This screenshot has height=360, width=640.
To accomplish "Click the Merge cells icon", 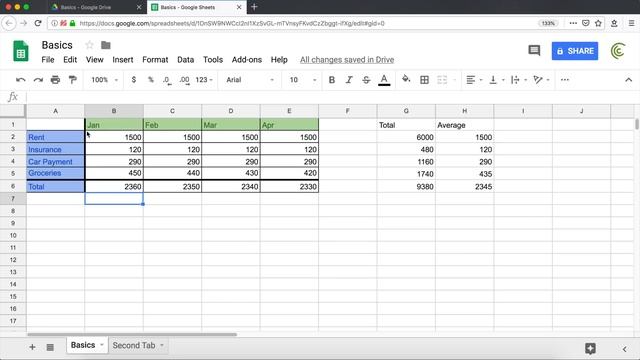I will click(442, 80).
